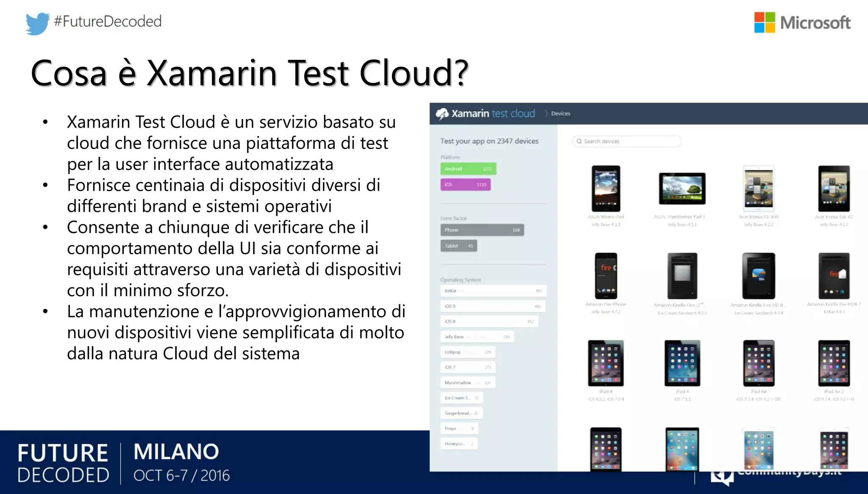Click the "FUTURE DECODED" footer logo text

pos(63,463)
